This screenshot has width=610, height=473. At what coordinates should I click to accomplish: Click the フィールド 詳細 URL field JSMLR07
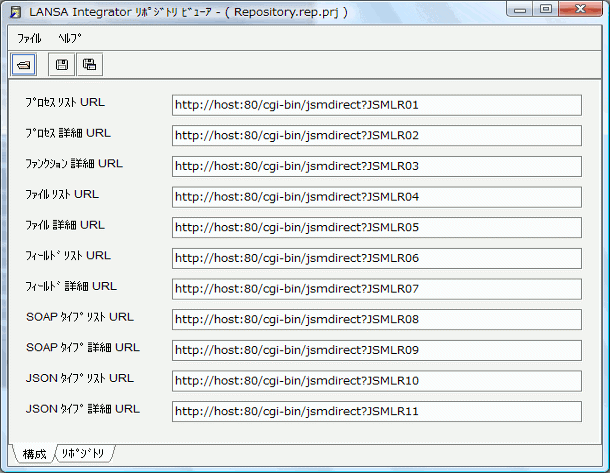click(x=377, y=289)
